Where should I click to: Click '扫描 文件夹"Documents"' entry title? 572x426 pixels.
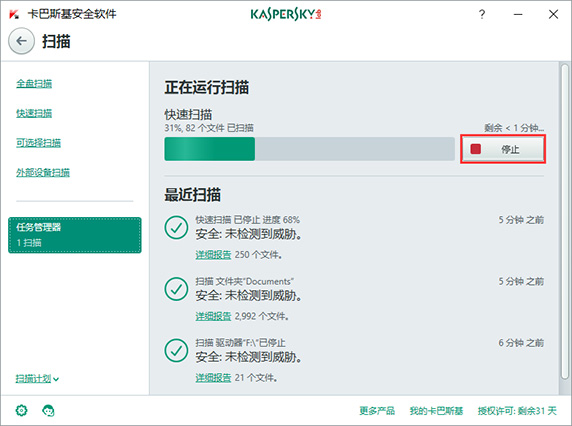pos(244,281)
